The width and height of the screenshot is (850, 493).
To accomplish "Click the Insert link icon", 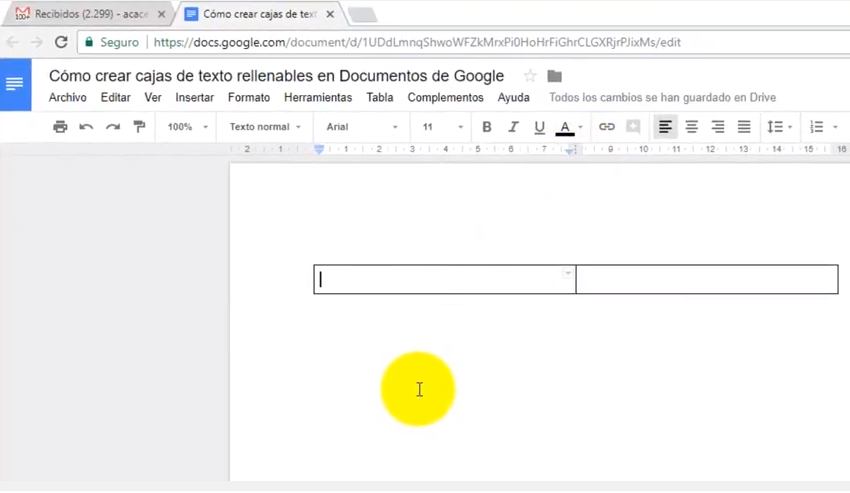I will (607, 127).
